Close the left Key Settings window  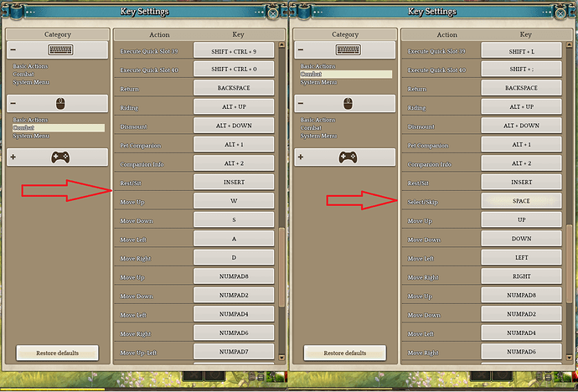pos(273,13)
